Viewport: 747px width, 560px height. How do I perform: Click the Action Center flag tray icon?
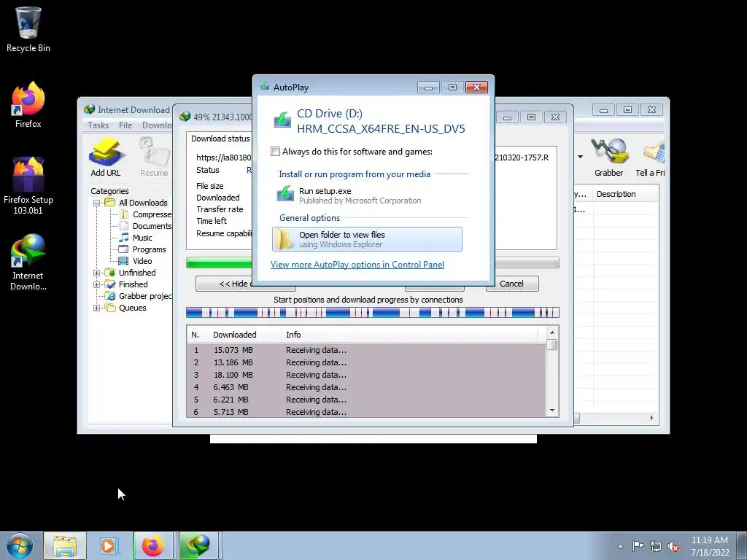[638, 545]
